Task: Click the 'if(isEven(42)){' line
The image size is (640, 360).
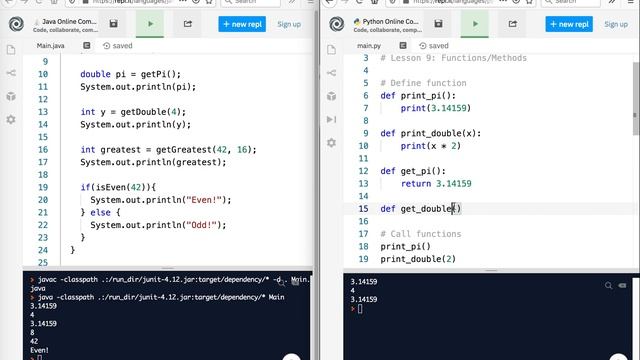Action: click(118, 187)
